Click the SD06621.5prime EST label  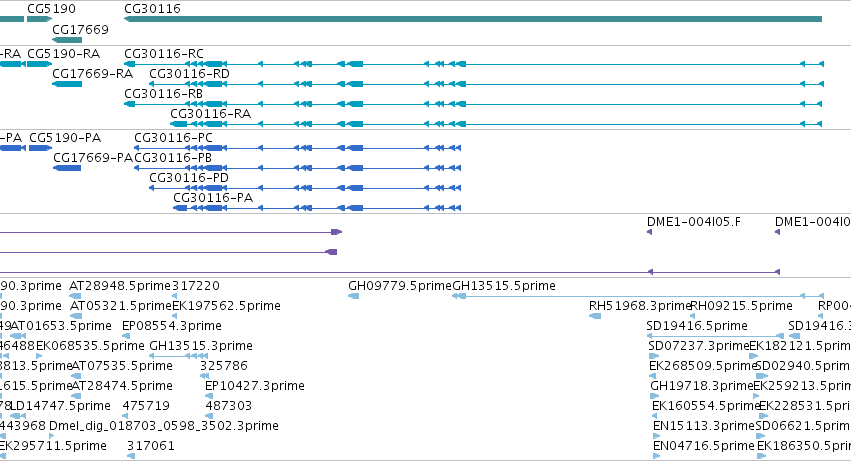click(x=803, y=426)
